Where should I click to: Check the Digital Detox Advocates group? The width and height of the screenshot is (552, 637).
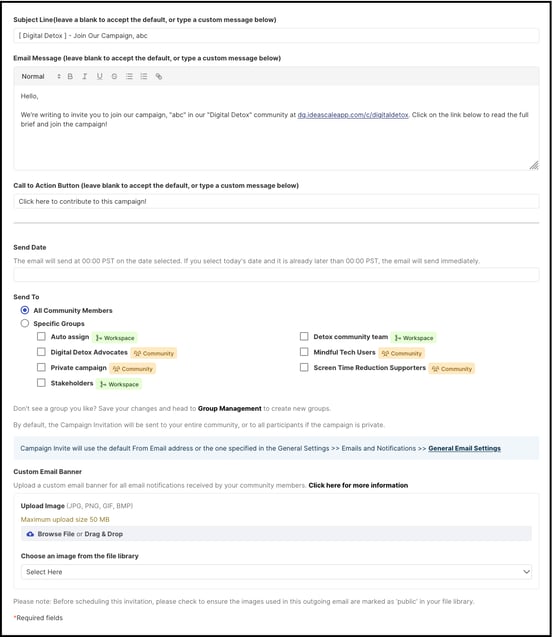(x=41, y=352)
